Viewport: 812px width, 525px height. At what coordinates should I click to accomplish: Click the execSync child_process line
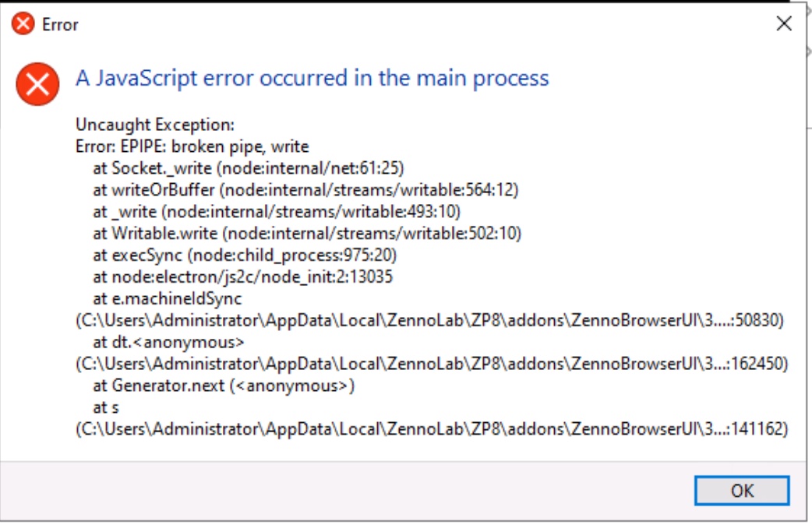245,255
